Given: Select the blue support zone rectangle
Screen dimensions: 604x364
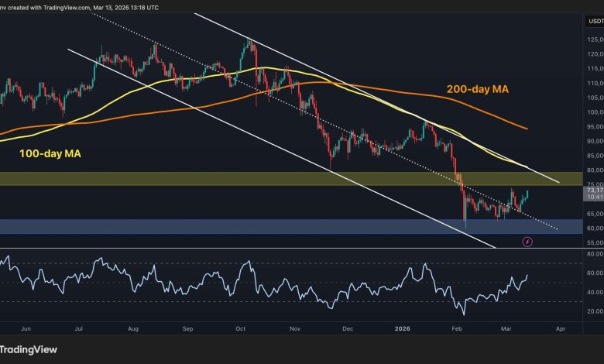Looking at the screenshot, I should pos(232,226).
